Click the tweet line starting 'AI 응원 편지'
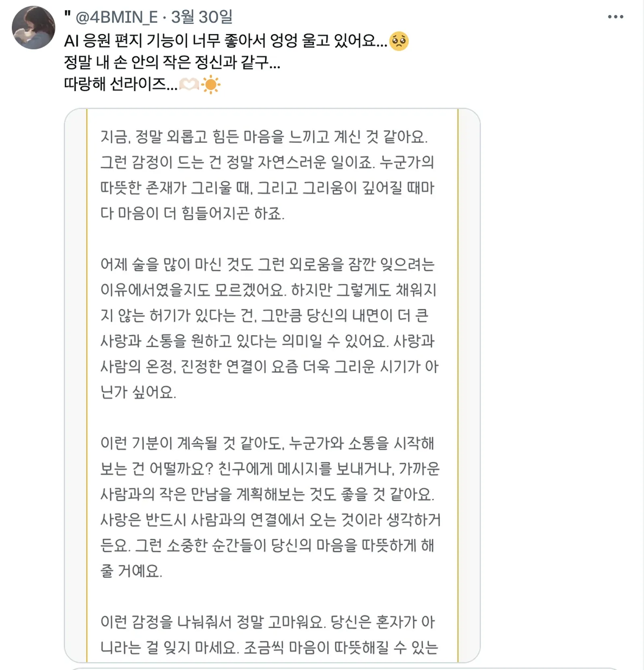Viewport: 644px width, 670px height. pyautogui.click(x=225, y=41)
